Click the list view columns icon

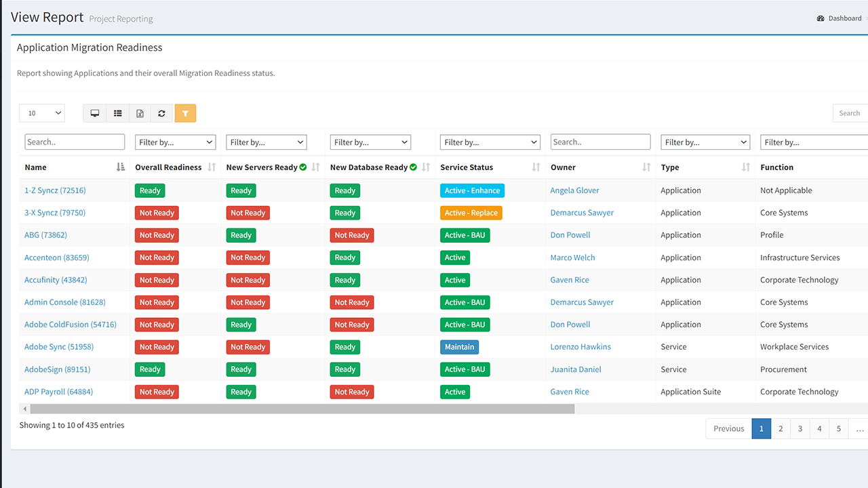(118, 113)
